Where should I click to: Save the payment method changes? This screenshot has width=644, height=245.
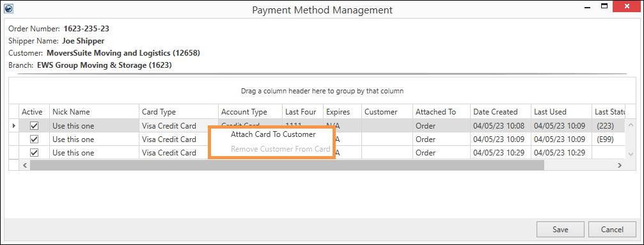click(x=560, y=230)
